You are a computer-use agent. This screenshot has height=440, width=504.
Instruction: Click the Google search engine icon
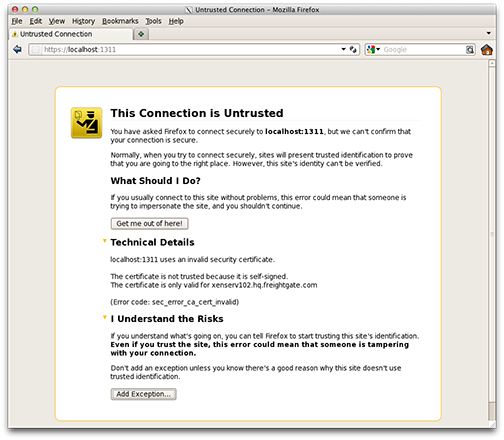pyautogui.click(x=371, y=50)
